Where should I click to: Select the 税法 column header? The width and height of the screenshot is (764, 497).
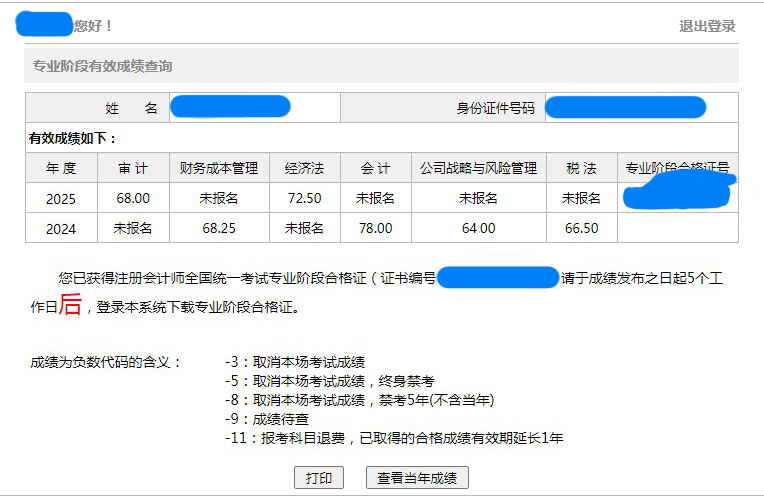(x=581, y=168)
